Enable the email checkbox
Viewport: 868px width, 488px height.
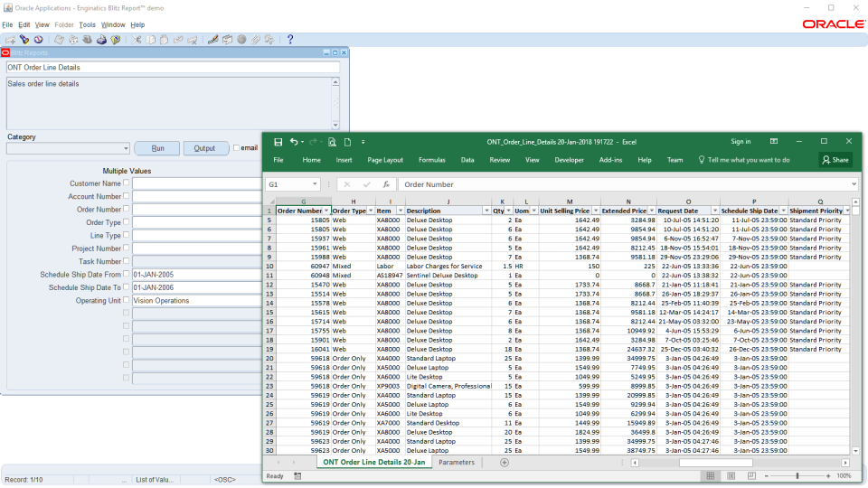(x=237, y=148)
